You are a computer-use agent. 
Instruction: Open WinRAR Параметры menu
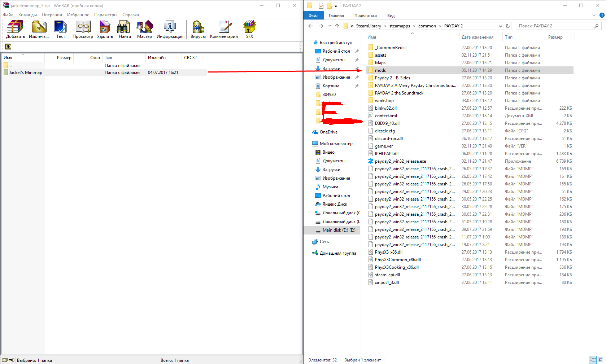[x=106, y=15]
